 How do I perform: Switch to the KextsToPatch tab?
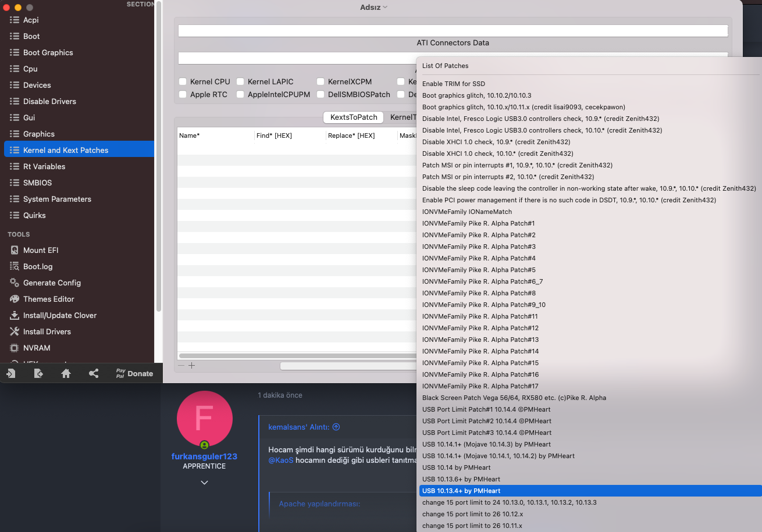[x=354, y=117]
